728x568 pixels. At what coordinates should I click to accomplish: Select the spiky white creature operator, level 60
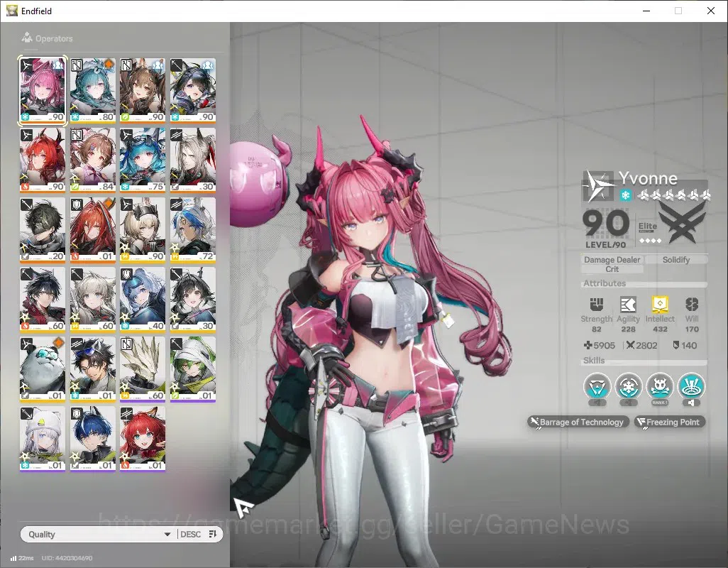coord(143,370)
